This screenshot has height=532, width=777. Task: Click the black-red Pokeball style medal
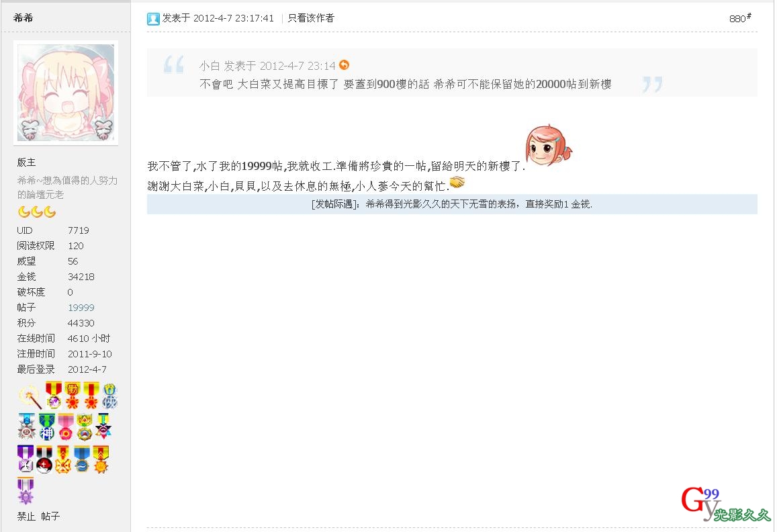click(44, 459)
